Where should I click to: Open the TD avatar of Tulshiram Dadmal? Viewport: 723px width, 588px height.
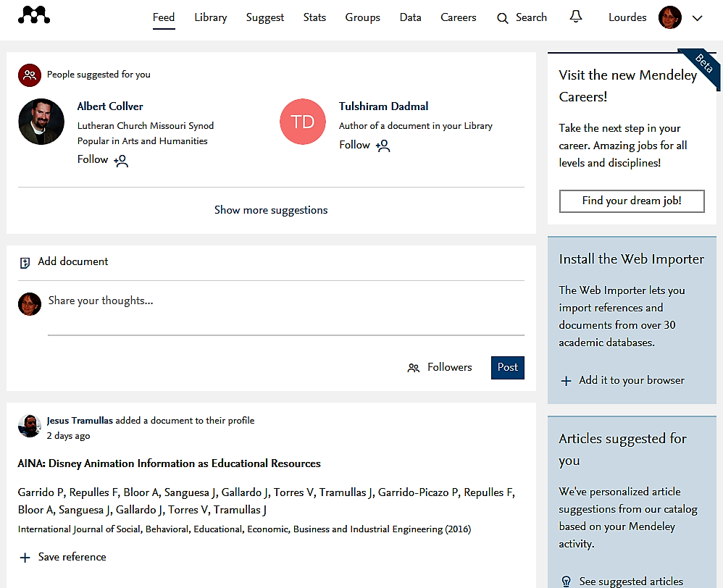point(303,122)
